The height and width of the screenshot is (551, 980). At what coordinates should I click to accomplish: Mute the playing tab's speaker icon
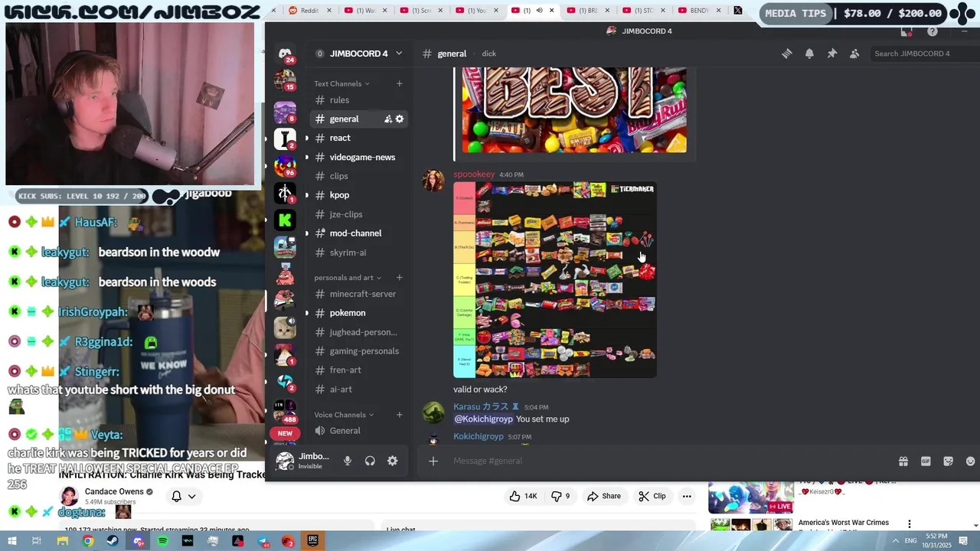click(539, 11)
